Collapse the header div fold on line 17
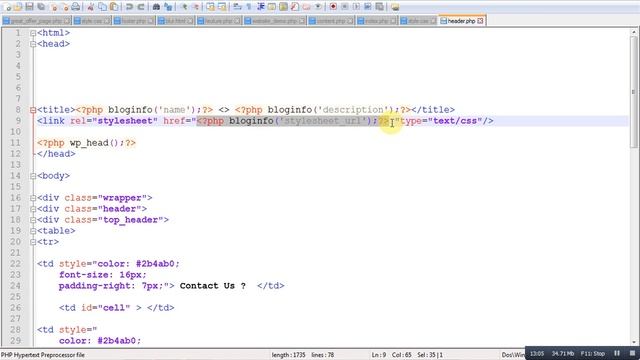 click(33, 209)
